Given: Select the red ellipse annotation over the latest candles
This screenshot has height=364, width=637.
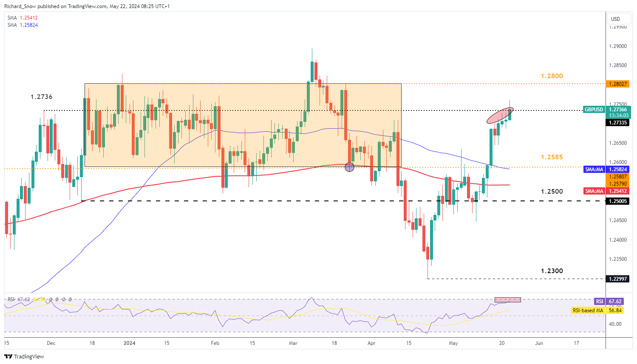Looking at the screenshot, I should (x=500, y=116).
